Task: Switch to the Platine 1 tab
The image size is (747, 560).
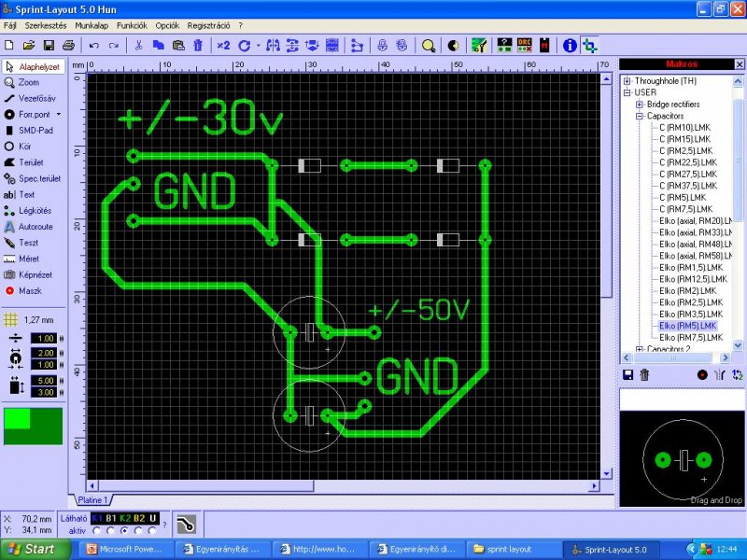Action: 92,500
